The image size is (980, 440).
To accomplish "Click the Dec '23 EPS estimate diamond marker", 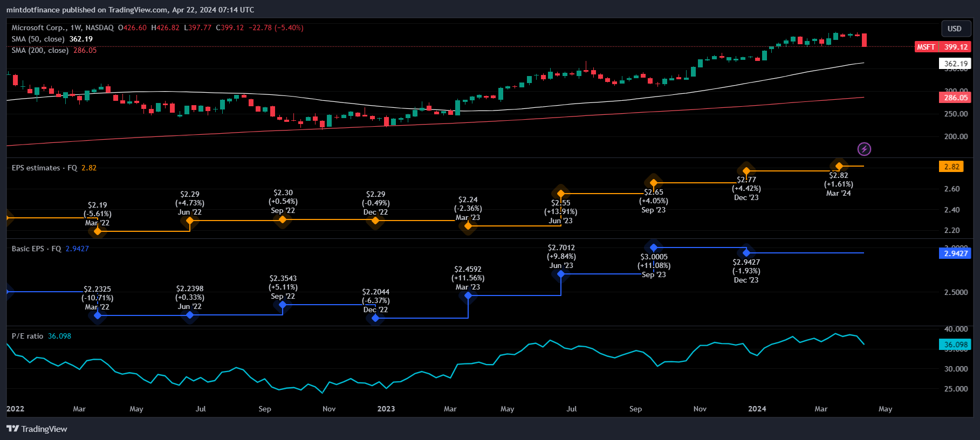I will pos(746,171).
